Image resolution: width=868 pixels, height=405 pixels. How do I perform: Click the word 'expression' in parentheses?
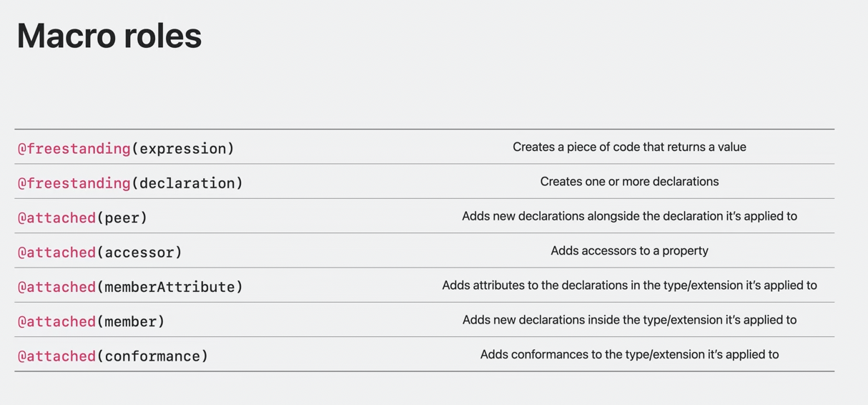(183, 149)
